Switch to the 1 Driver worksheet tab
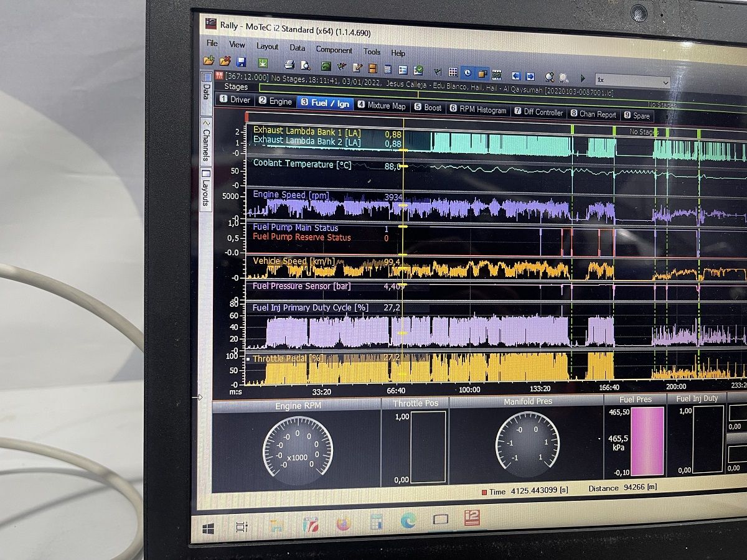The height and width of the screenshot is (560, 747). tap(235, 100)
